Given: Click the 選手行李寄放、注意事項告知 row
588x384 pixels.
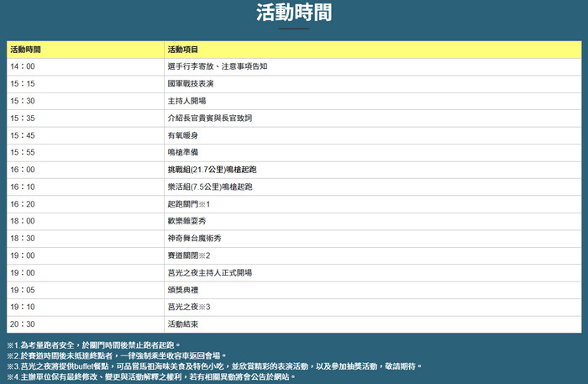Looking at the screenshot, I should click(x=218, y=66).
